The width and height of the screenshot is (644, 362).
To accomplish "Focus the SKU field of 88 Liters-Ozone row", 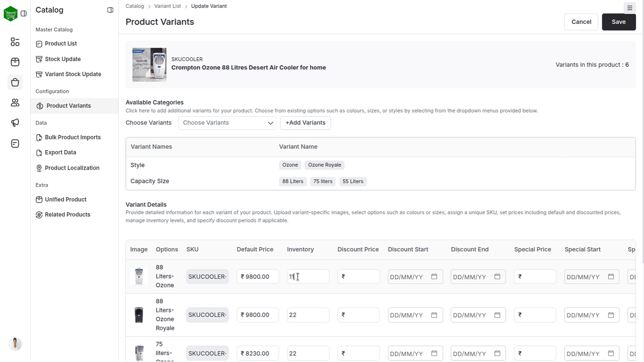I will click(x=207, y=277).
